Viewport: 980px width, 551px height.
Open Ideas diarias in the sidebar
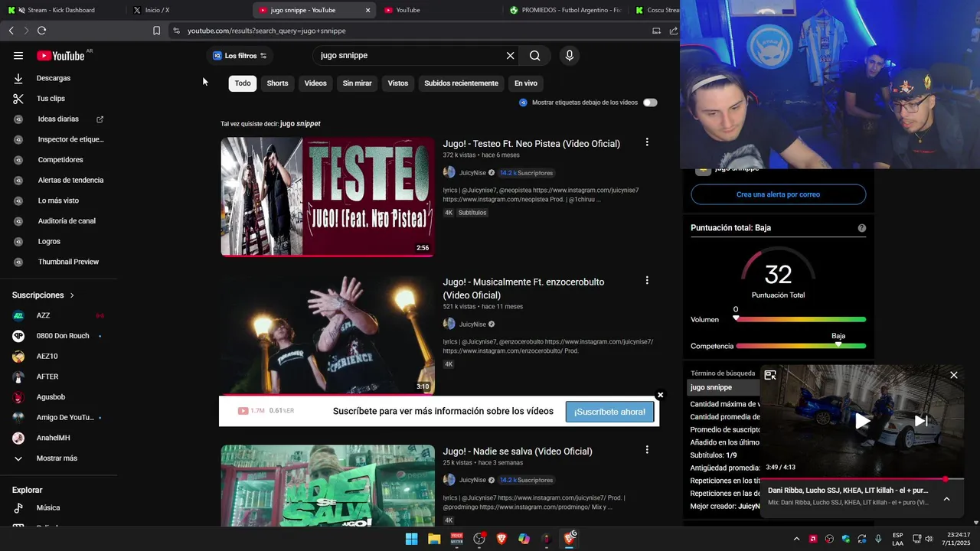pos(58,119)
